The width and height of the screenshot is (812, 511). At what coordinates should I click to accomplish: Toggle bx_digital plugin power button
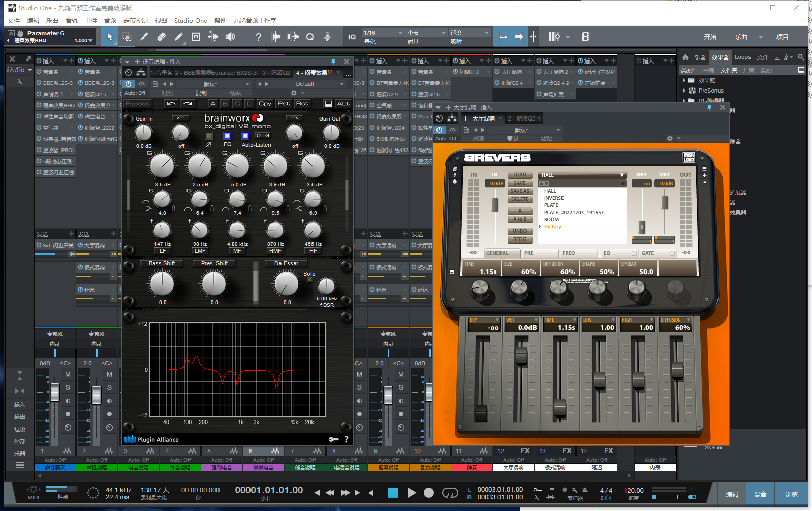pyautogui.click(x=128, y=84)
